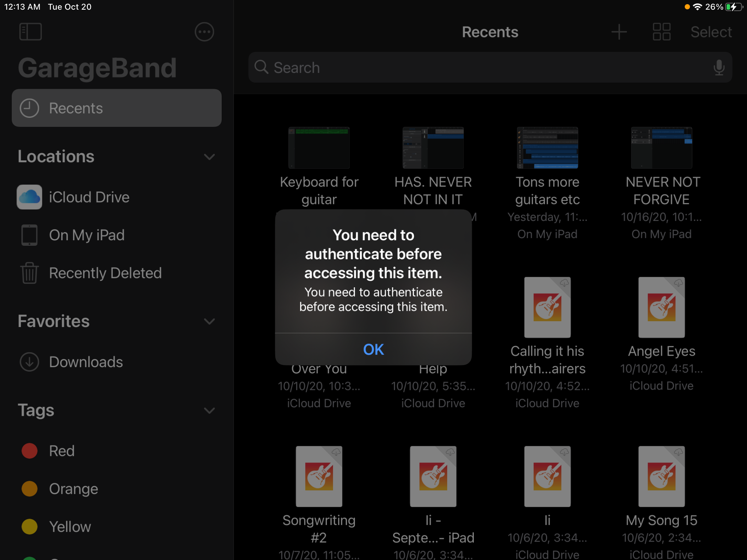This screenshot has height=560, width=747.
Task: Switch view using the grid layout icon
Action: 661,32
